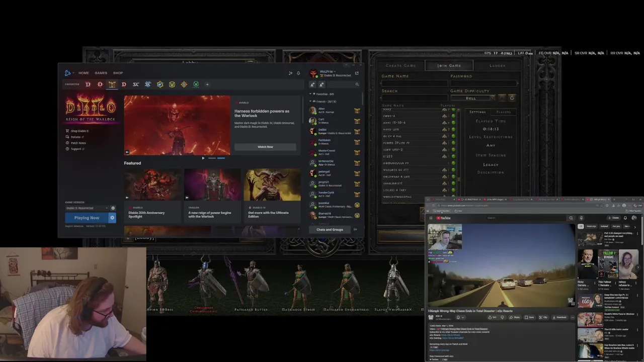Viewport: 644px width, 362px height.
Task: Select the World of Warcraft Classic favorite icon
Action: pos(172,84)
